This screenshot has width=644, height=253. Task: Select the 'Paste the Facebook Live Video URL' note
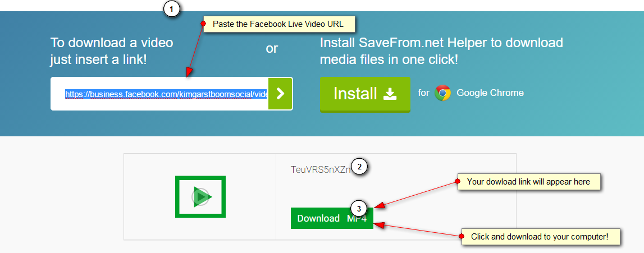(279, 24)
